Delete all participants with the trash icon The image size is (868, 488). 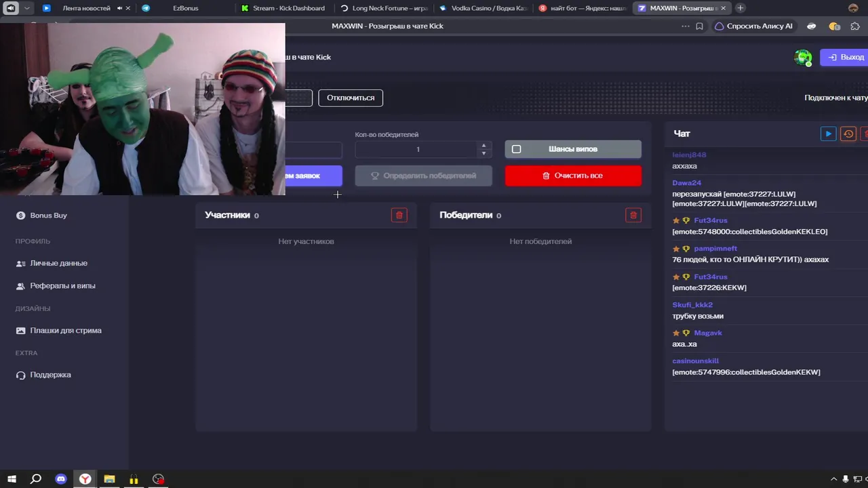(x=399, y=215)
